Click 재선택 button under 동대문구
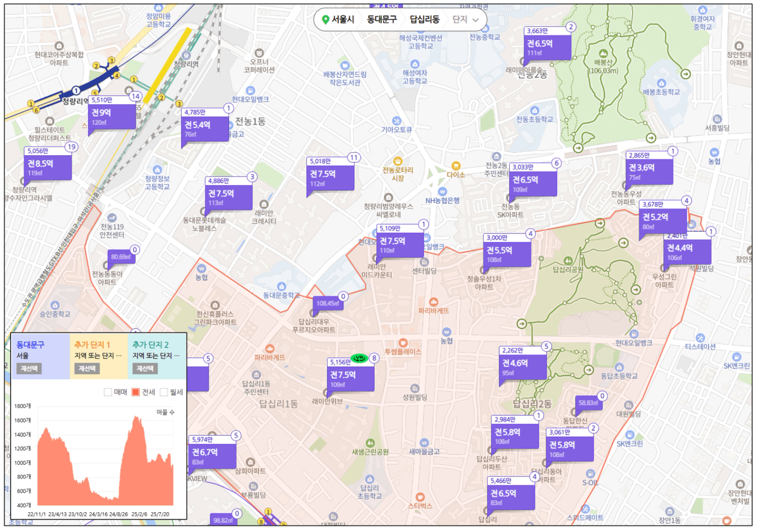758x532 pixels. coord(29,369)
